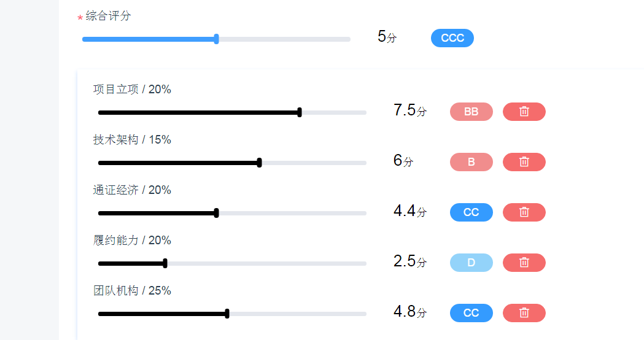Click the B rating badge for 技术架构
644x340 pixels.
(471, 162)
